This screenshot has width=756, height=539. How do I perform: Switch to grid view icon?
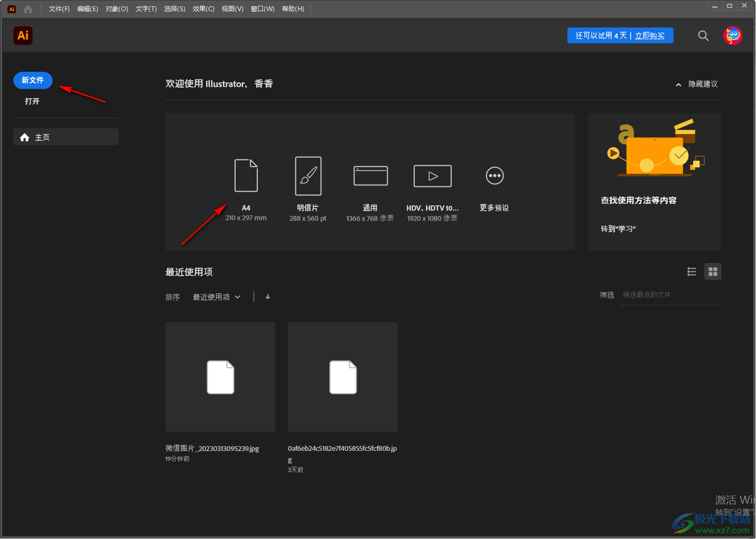713,271
